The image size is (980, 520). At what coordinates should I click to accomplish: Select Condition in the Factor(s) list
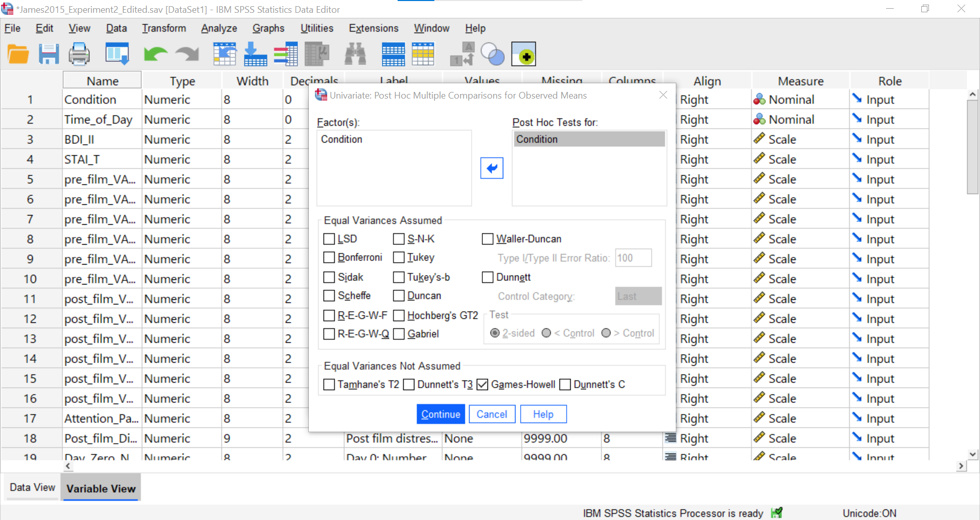(394, 139)
